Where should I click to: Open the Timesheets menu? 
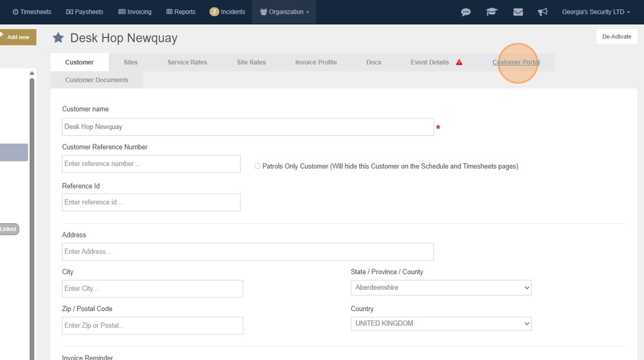(32, 12)
